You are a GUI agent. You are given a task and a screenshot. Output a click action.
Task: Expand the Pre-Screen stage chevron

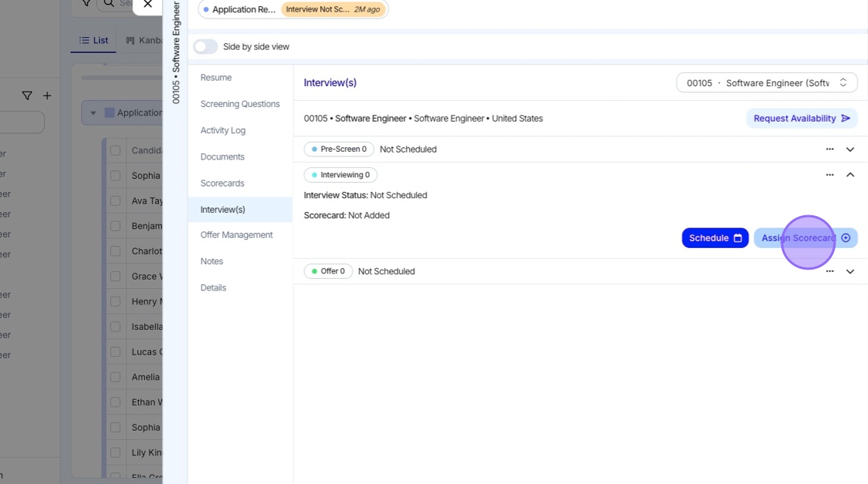click(850, 149)
